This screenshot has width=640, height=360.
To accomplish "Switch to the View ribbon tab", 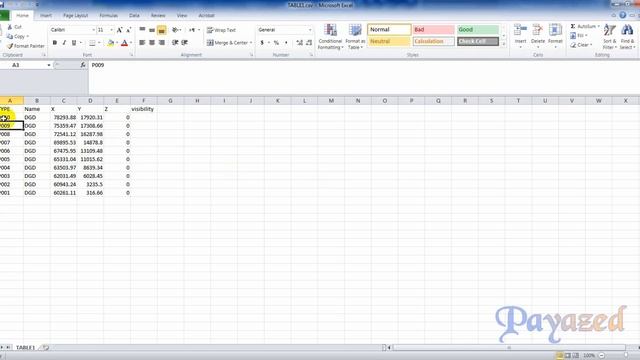I will [182, 16].
